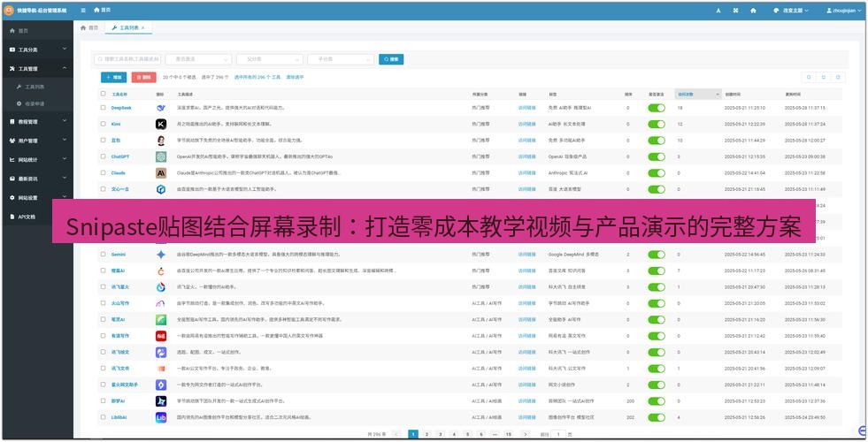Click the 有道写作 red logo icon
The image size is (868, 442).
pos(161,336)
